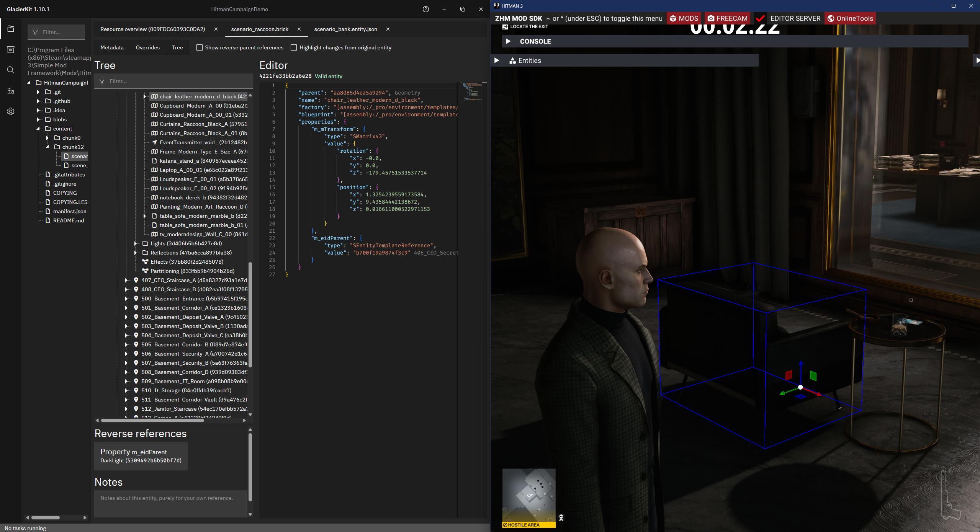Toggle the EDITOR SERVER checkmark
This screenshot has width=980, height=532.
(761, 18)
